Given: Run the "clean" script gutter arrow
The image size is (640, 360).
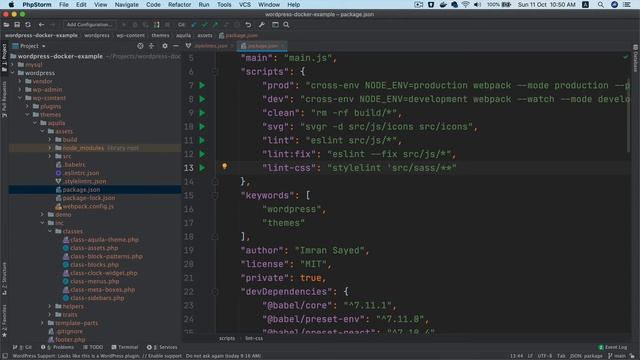Looking at the screenshot, I should coord(202,113).
